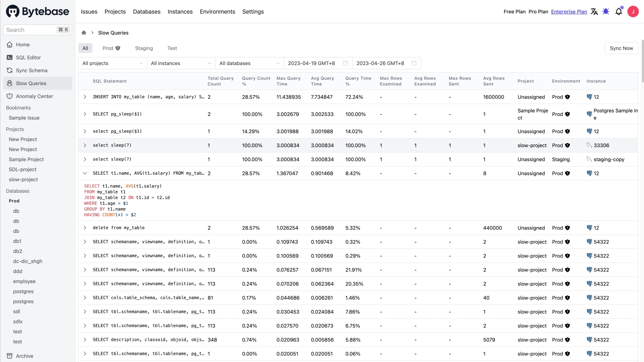Open the All instances dropdown

(x=181, y=63)
